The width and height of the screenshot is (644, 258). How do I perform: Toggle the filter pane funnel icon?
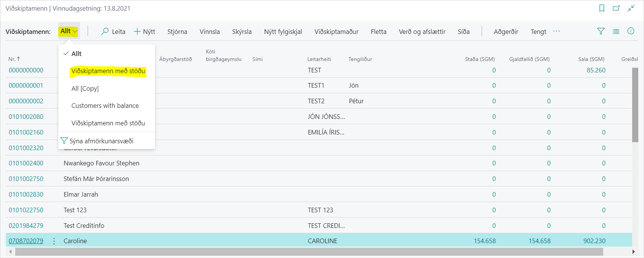[x=601, y=31]
